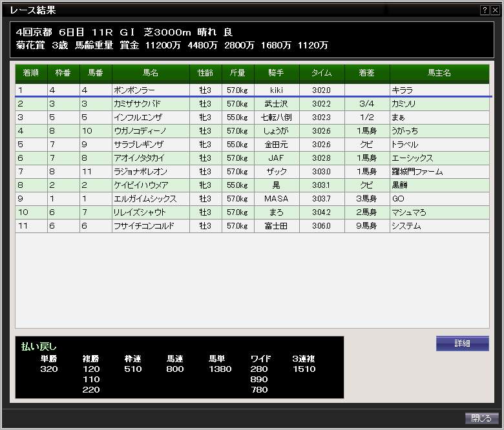This screenshot has height=430, width=504.
Task: Click jockey name 金田元
Action: (x=277, y=145)
